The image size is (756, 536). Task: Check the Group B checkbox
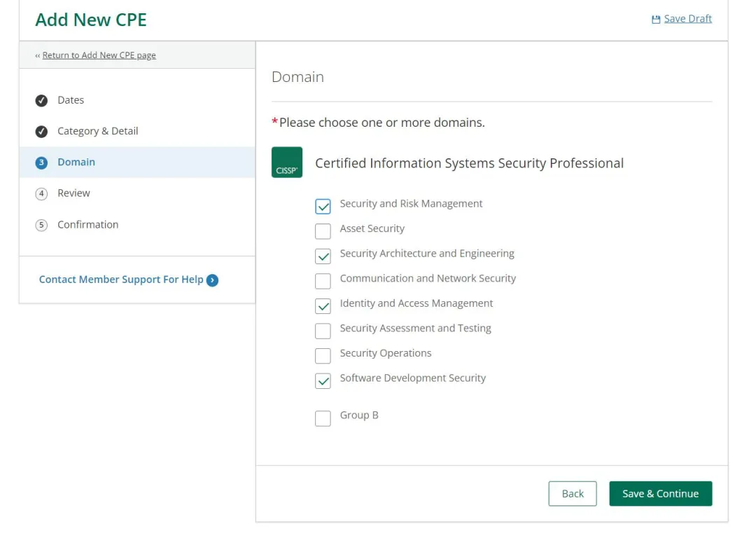pos(323,418)
